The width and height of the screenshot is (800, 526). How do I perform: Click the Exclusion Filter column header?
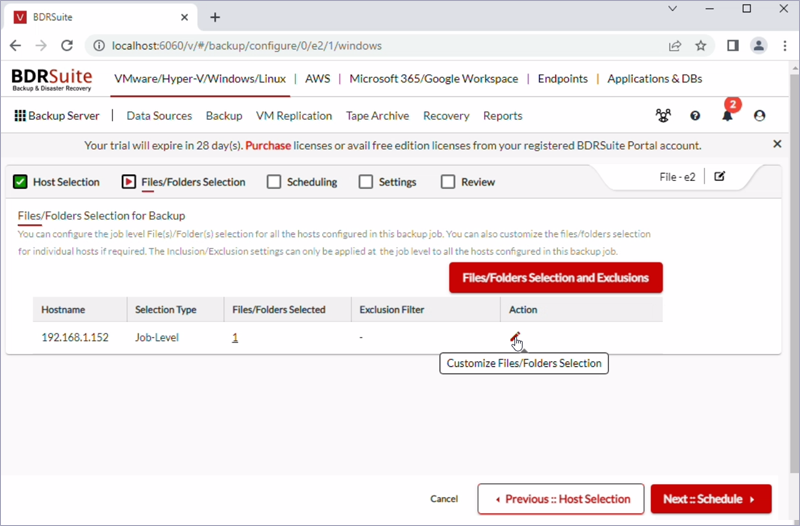392,310
